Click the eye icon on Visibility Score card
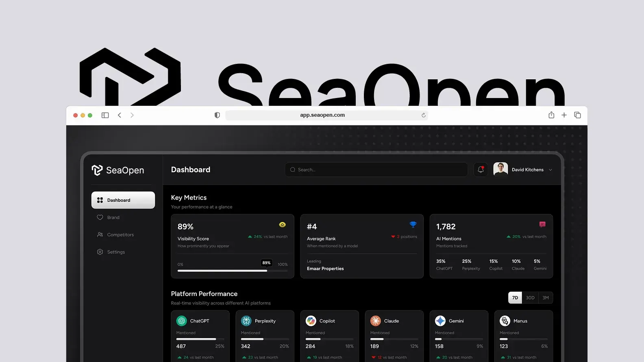Viewport: 644px width, 362px height. point(283,225)
